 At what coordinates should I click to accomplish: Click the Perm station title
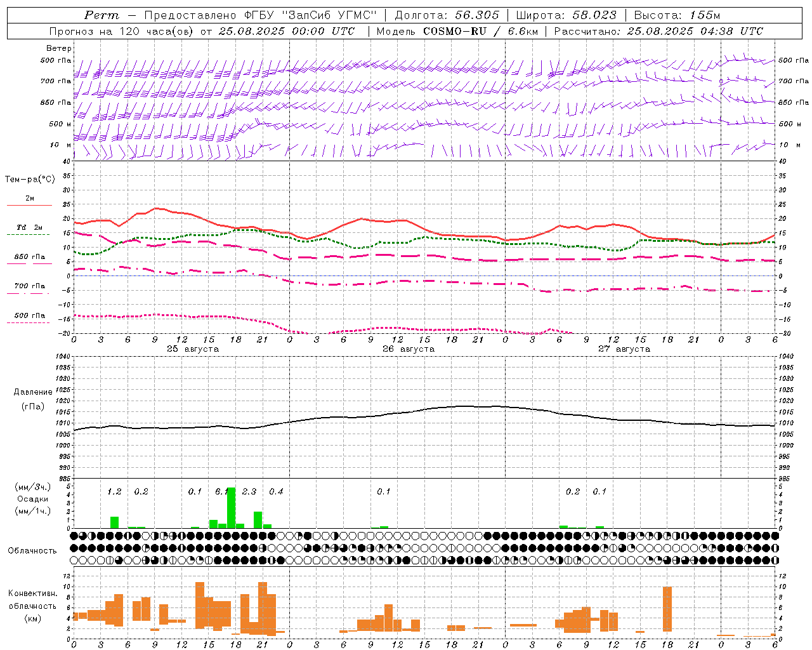(101, 15)
